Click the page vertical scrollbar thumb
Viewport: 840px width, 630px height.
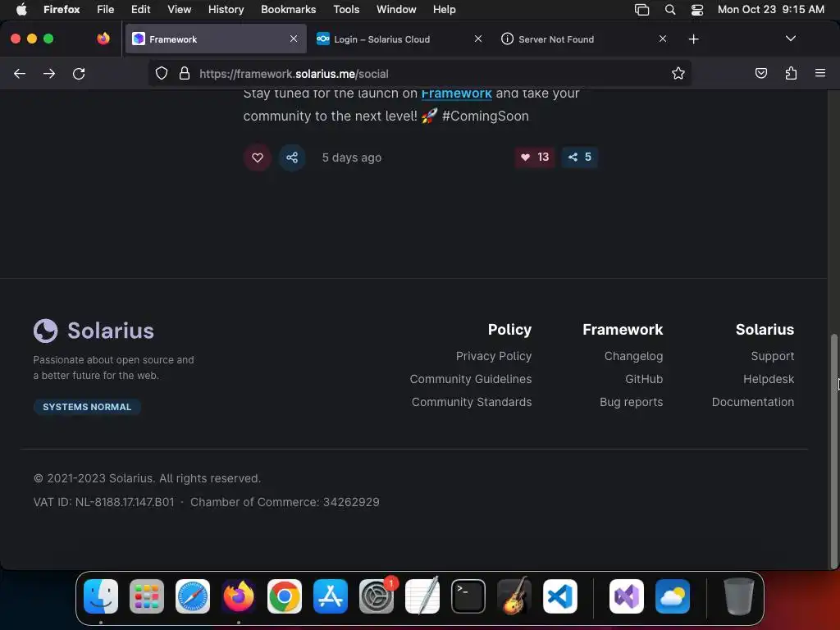833,451
